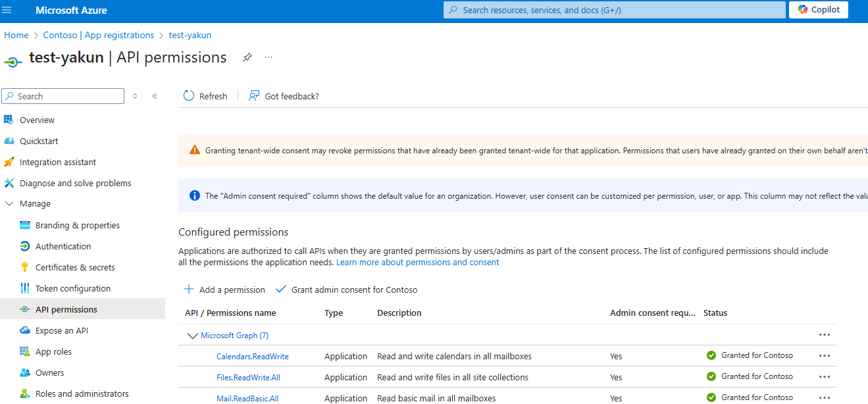
Task: Open the portal hamburger menu
Action: pos(7,11)
